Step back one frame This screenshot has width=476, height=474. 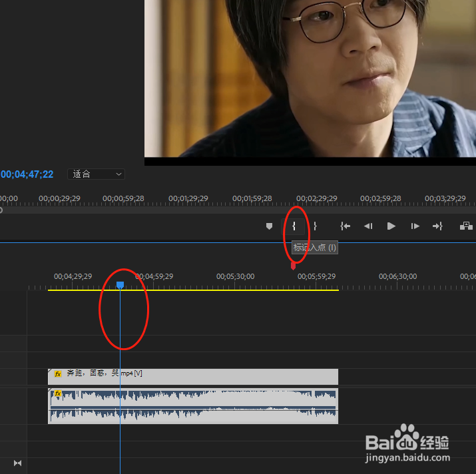(368, 226)
